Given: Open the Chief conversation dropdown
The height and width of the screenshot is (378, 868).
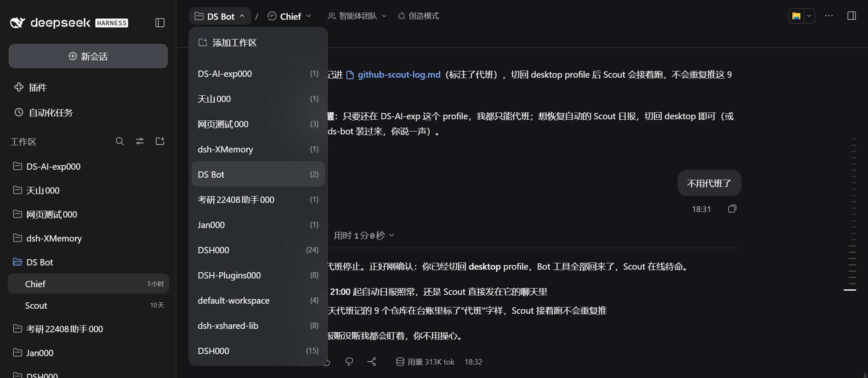Looking at the screenshot, I should tap(290, 16).
